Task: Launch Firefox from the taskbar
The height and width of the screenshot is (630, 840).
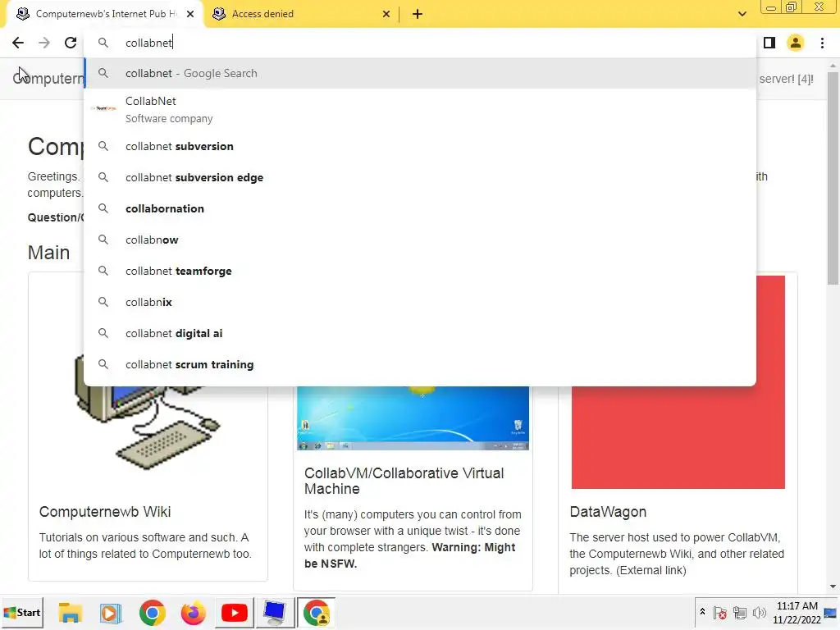Action: [x=194, y=612]
